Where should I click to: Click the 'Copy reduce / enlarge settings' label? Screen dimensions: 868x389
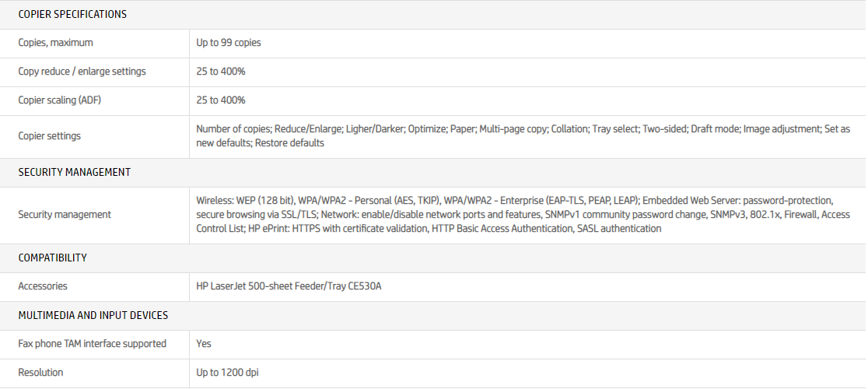82,72
